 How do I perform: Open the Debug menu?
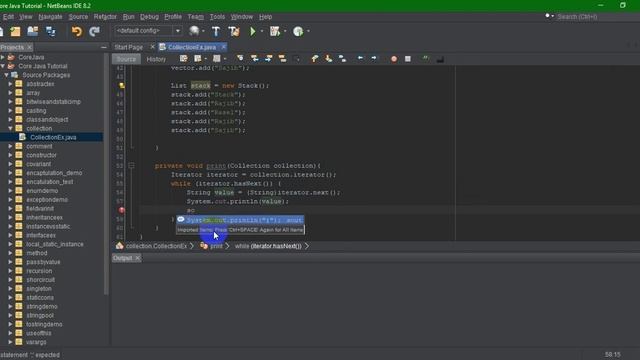(149, 17)
